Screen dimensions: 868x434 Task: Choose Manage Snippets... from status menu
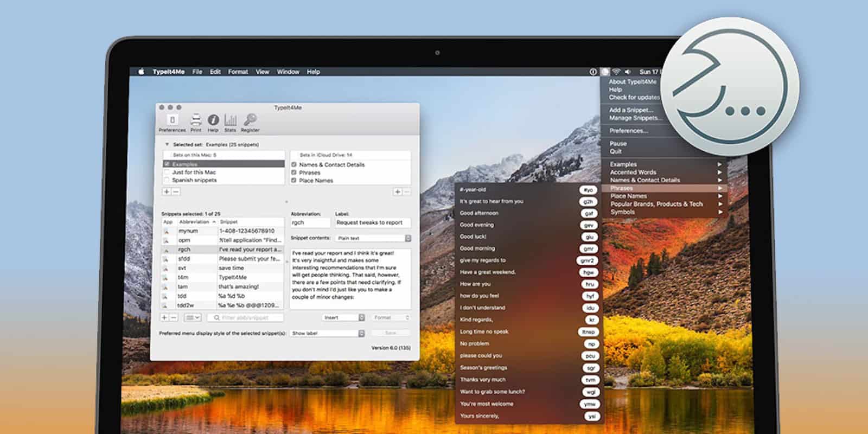[636, 118]
